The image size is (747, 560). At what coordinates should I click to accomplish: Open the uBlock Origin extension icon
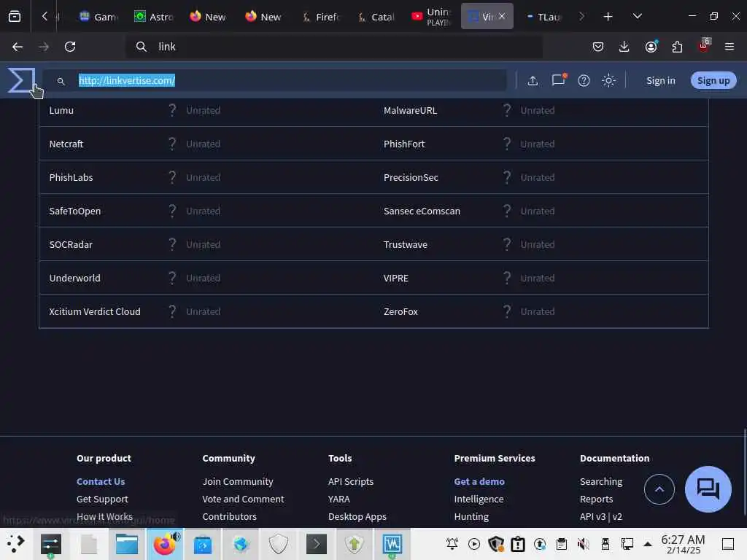(704, 45)
